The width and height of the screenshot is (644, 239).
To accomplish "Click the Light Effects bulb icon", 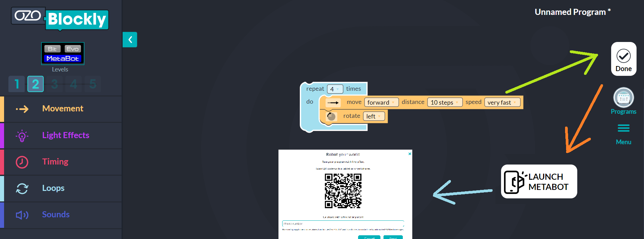I will pyautogui.click(x=22, y=136).
